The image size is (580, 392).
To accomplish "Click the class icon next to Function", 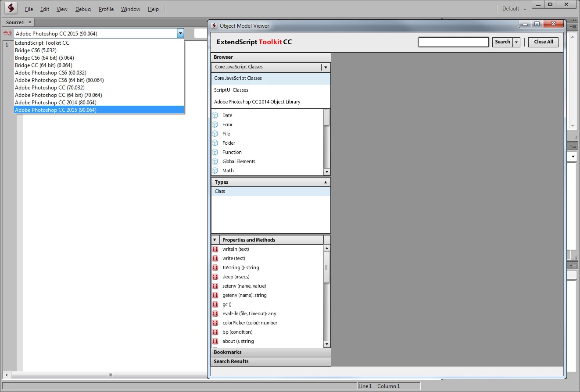I will click(215, 152).
